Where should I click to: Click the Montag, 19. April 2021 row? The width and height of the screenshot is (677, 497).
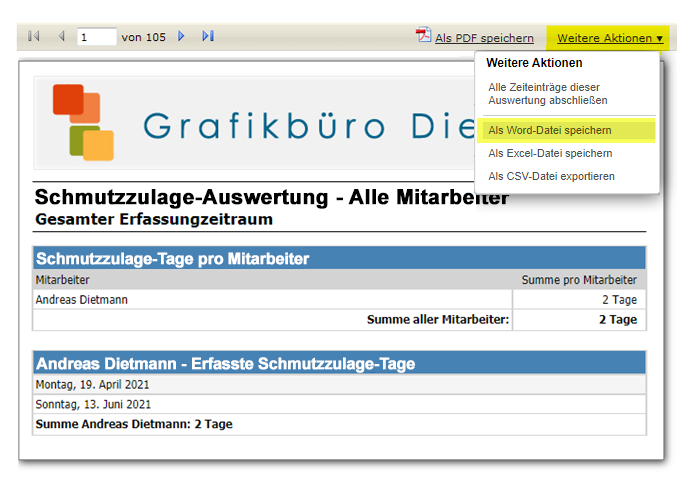(x=339, y=384)
